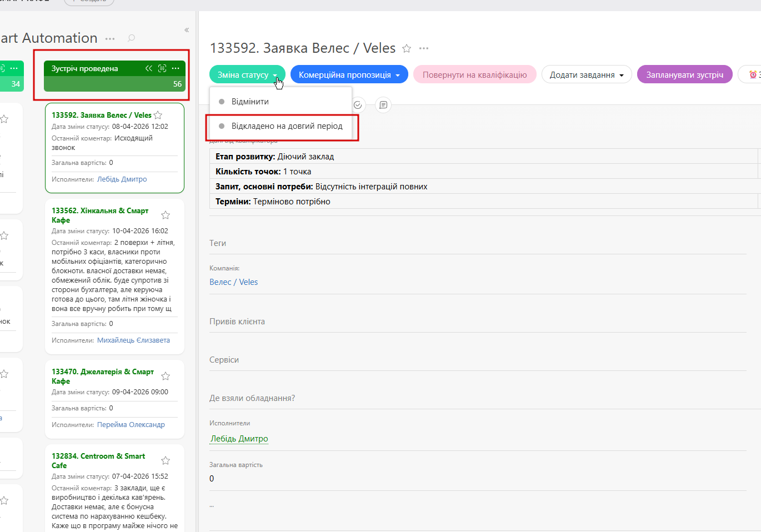Open more options ellipsis beside the deal title
The image size is (761, 532).
[424, 48]
